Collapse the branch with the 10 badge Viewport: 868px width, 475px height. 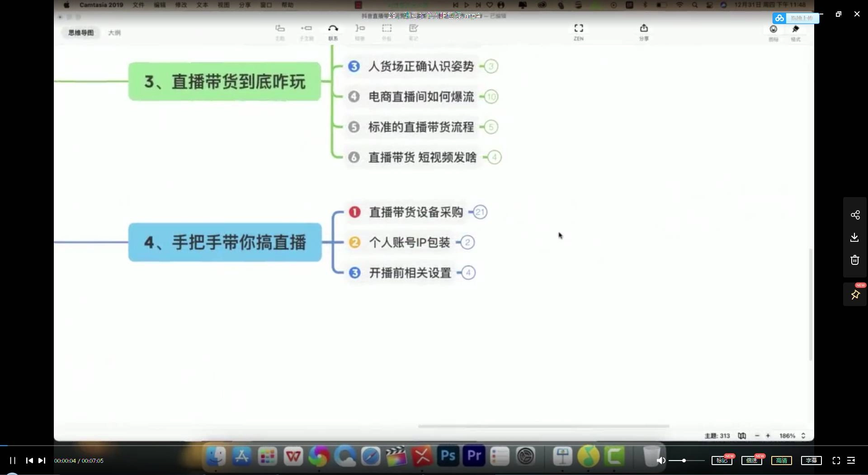pyautogui.click(x=492, y=96)
